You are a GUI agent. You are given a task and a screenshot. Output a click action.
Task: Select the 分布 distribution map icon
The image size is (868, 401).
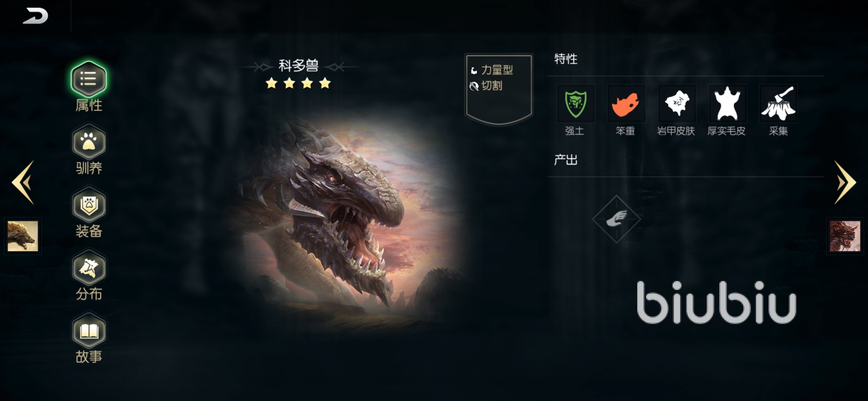click(x=89, y=268)
